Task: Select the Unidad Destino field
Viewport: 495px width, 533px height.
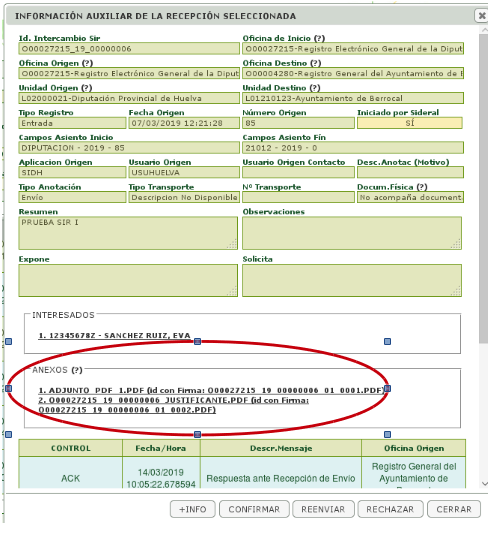Action: 353,98
